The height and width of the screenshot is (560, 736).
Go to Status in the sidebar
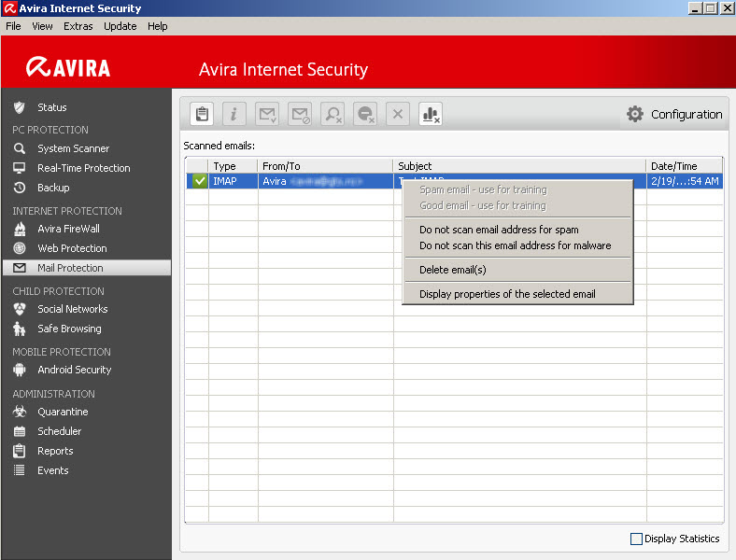tap(52, 107)
